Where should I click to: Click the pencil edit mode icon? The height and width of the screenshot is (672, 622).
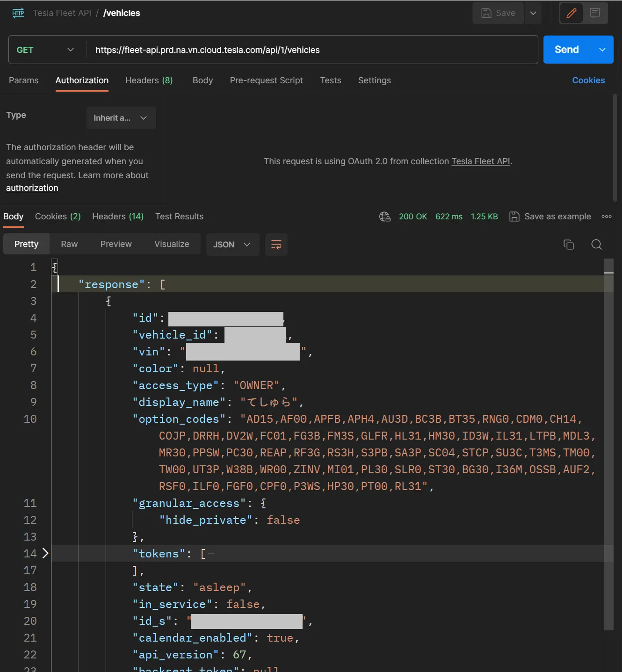571,13
